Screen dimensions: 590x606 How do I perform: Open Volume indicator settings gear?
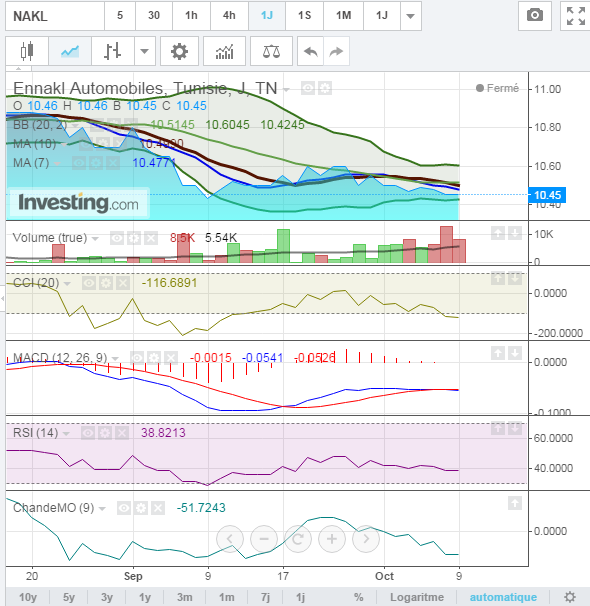click(x=134, y=238)
